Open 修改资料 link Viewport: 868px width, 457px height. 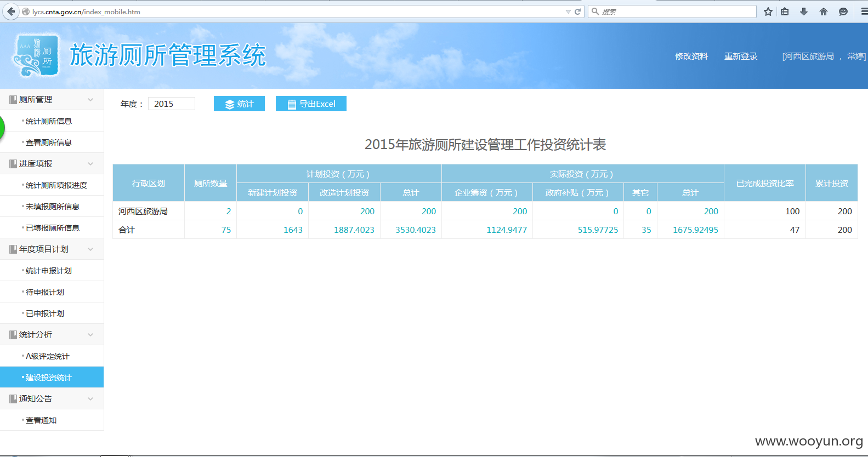pyautogui.click(x=691, y=56)
